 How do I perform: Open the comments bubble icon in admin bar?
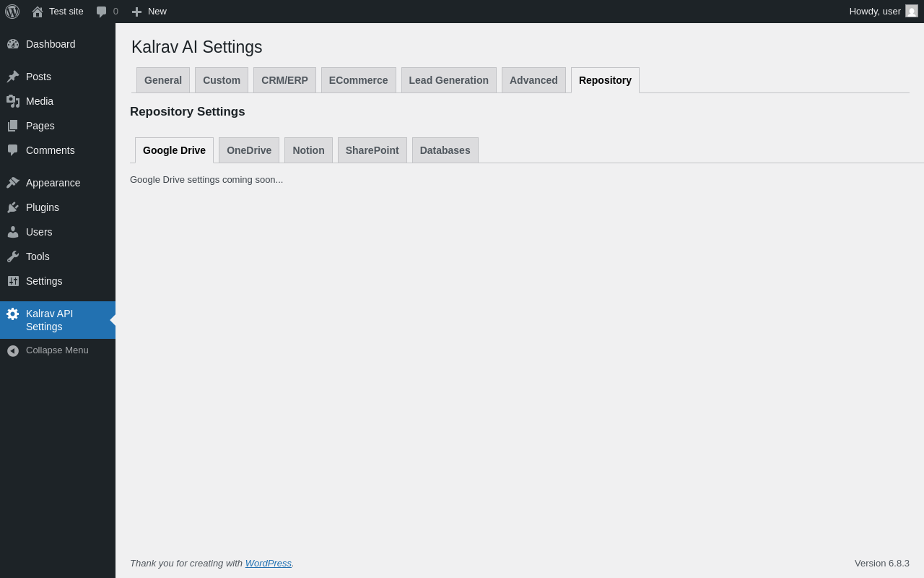102,12
